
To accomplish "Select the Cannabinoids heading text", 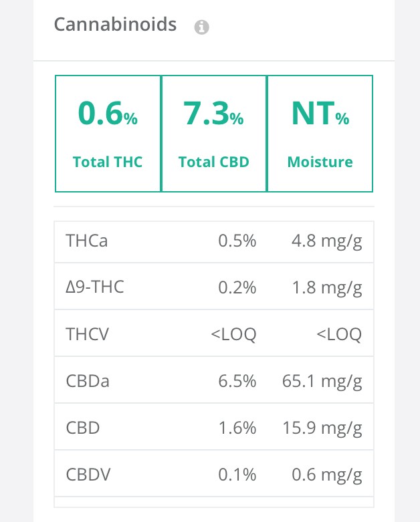I will [x=115, y=25].
